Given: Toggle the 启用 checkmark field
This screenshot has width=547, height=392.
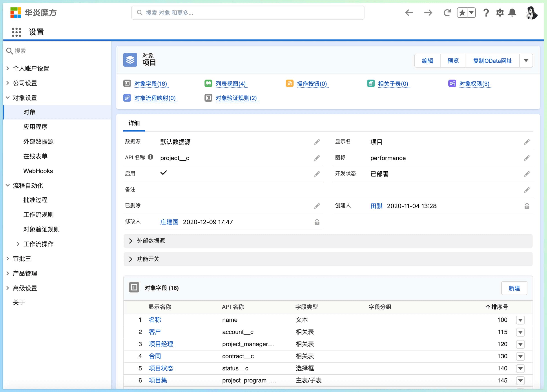Looking at the screenshot, I should 164,173.
